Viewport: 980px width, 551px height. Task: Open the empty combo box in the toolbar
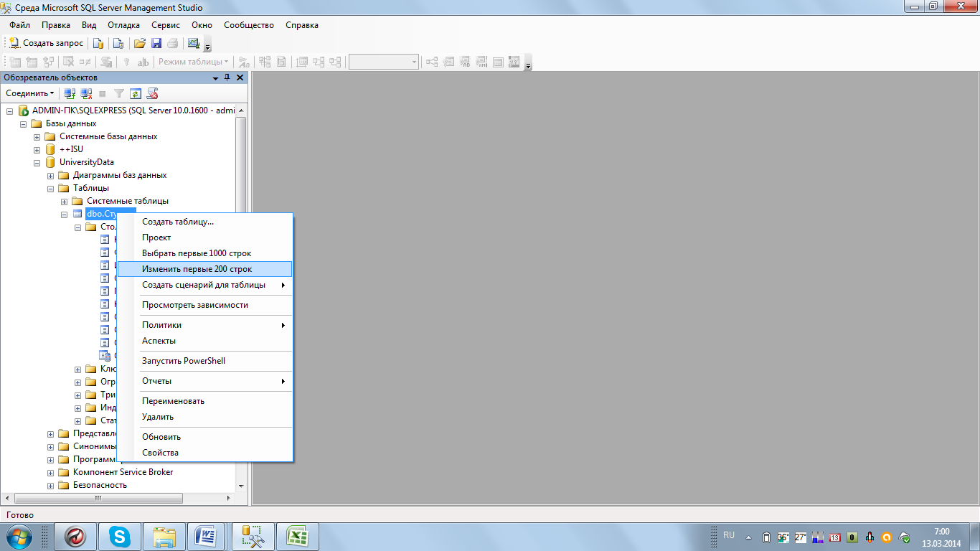[384, 62]
